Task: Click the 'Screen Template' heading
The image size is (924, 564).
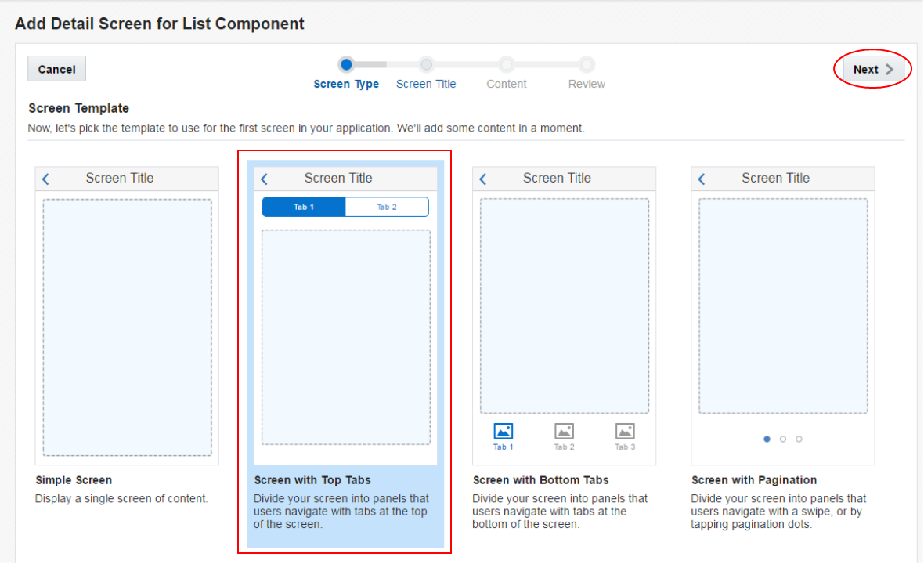Action: coord(78,108)
